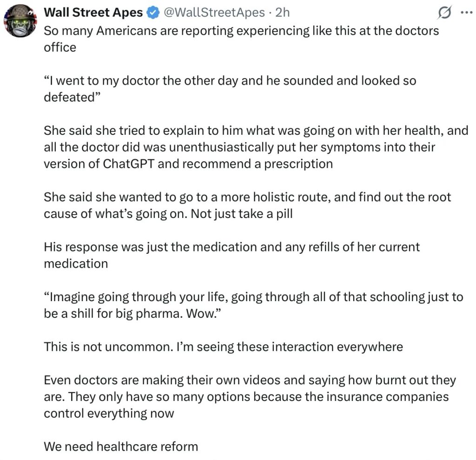Open the Wall Street Apes profile avatar

point(20,21)
